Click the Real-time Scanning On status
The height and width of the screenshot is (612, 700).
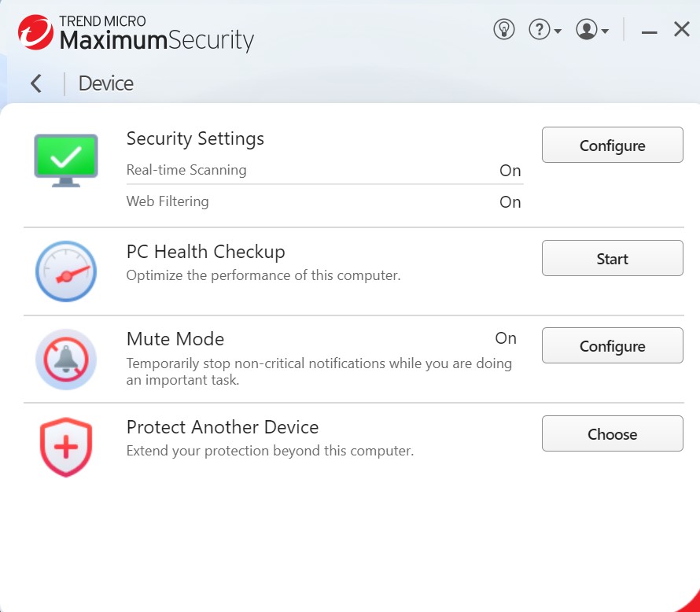coord(510,171)
